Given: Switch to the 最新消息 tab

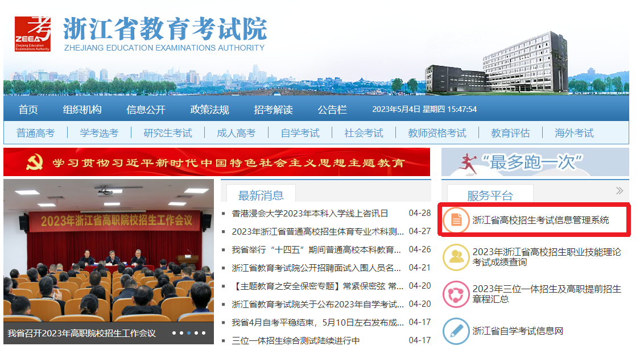Looking at the screenshot, I should pos(261,195).
